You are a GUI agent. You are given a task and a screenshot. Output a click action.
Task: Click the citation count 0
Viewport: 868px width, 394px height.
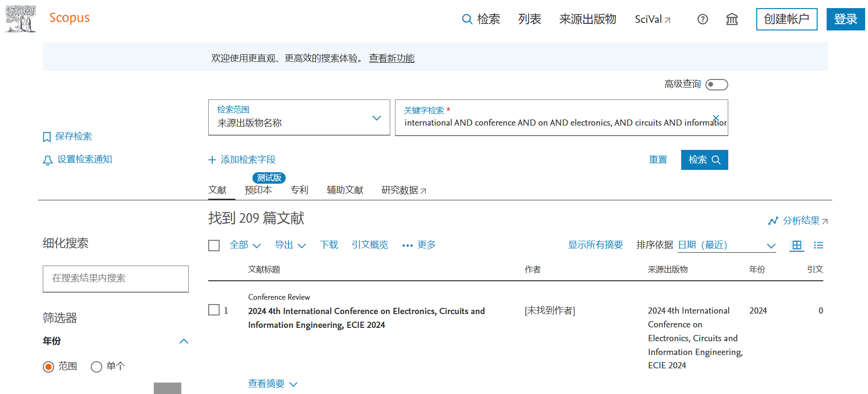[821, 311]
